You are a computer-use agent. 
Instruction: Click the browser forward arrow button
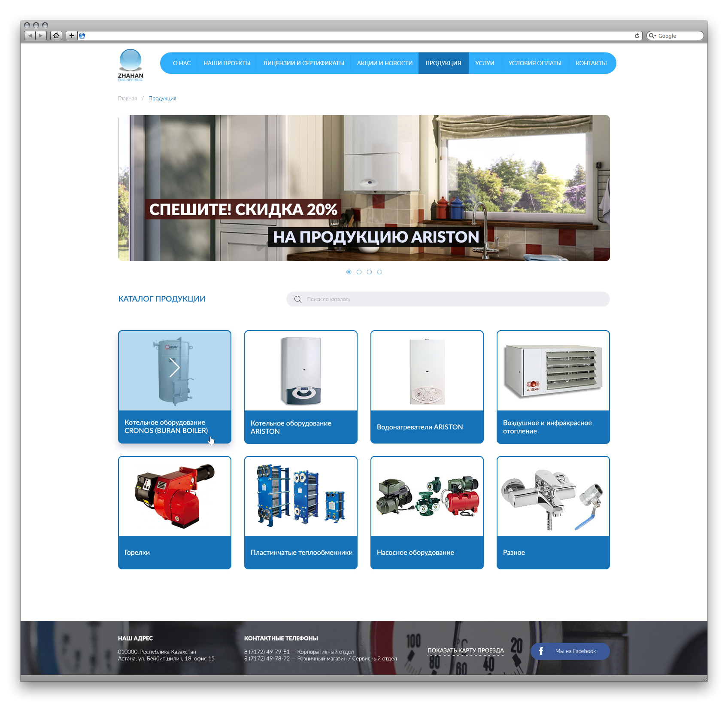point(41,36)
